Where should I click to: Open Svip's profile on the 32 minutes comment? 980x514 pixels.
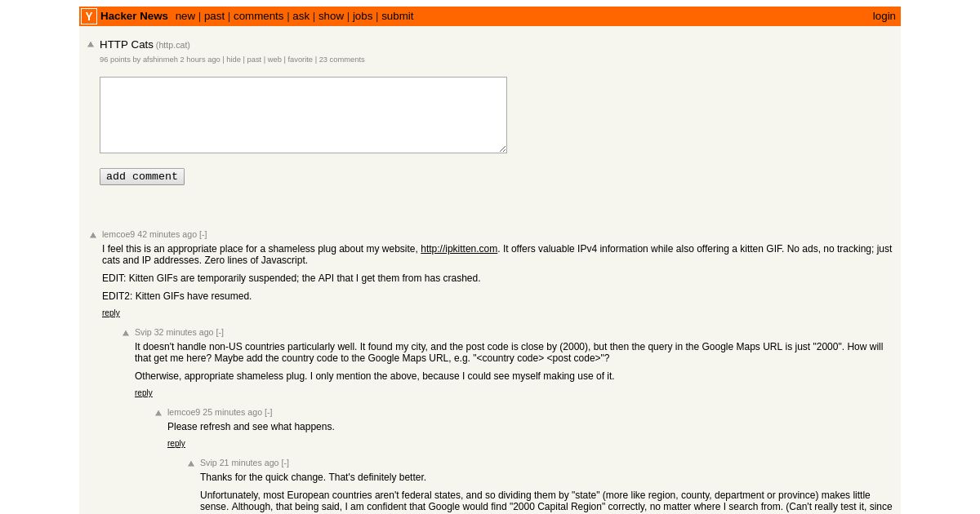143,333
